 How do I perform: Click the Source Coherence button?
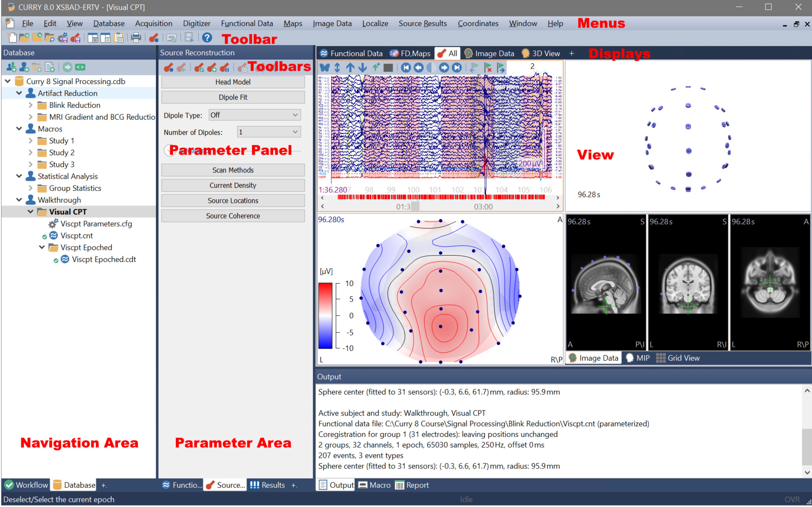233,216
